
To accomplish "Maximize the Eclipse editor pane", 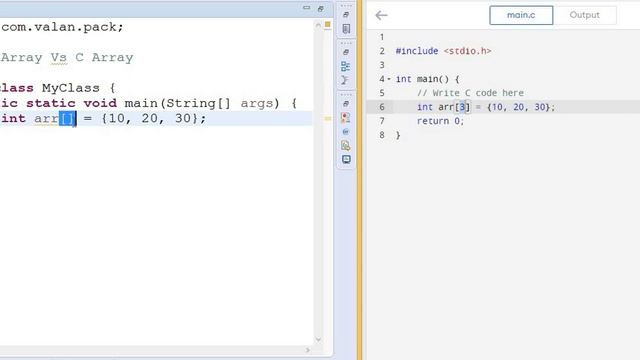I will pyautogui.click(x=320, y=9).
